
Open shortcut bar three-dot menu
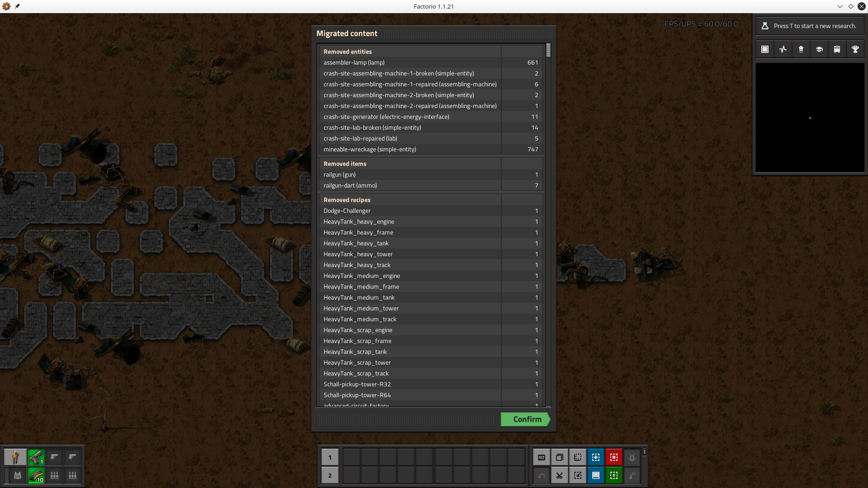[645, 452]
